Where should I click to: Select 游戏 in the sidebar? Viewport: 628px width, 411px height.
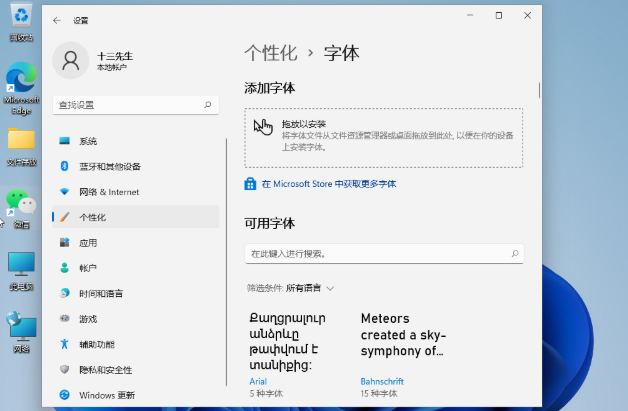[88, 318]
